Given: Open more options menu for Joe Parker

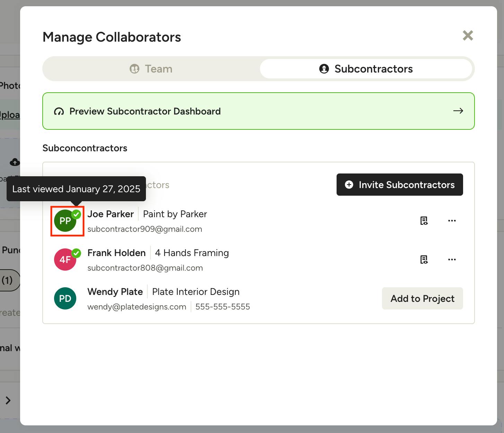Looking at the screenshot, I should click(x=452, y=221).
